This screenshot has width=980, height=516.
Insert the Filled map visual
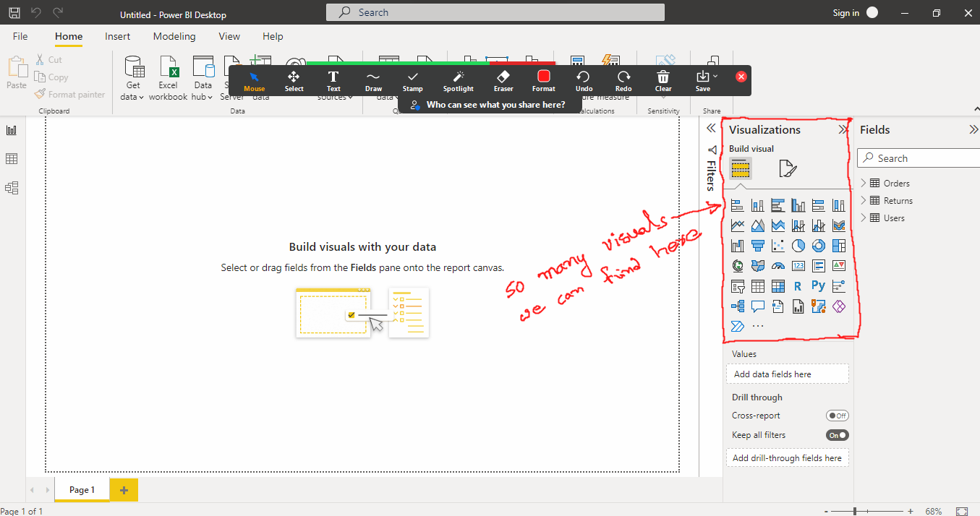pos(757,266)
